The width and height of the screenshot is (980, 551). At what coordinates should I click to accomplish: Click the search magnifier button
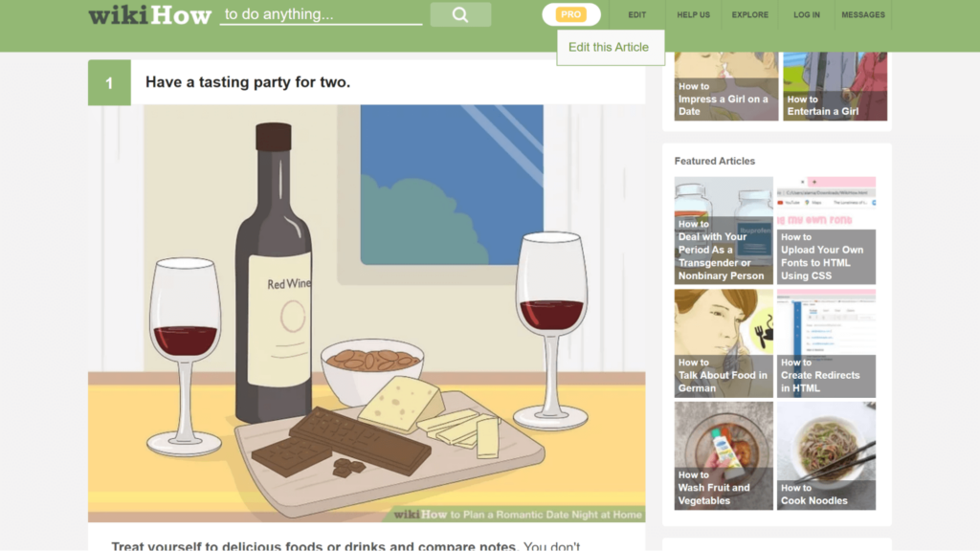pyautogui.click(x=460, y=14)
